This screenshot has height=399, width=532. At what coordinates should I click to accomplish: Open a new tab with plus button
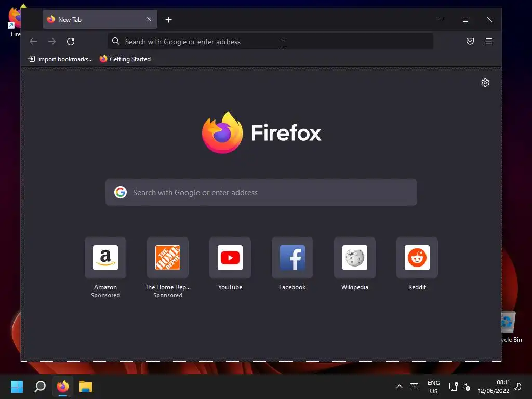pos(169,20)
